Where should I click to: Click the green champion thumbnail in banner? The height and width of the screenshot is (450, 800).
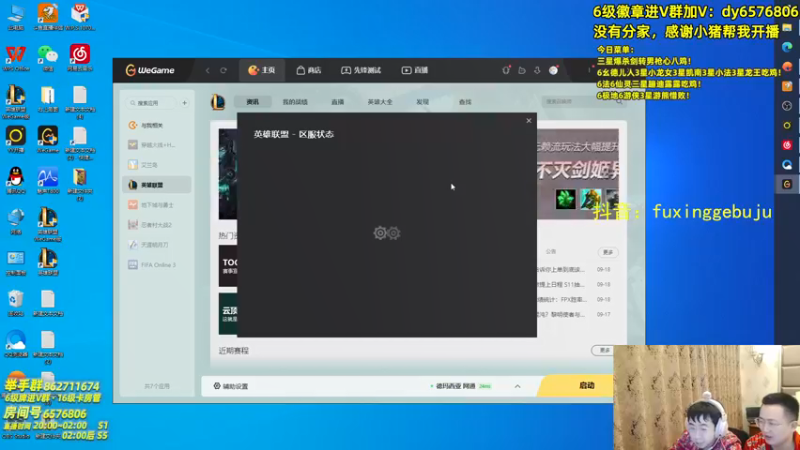565,199
